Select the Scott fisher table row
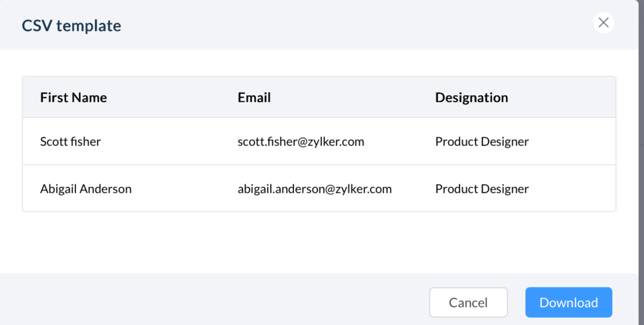644x325 pixels. click(x=319, y=141)
